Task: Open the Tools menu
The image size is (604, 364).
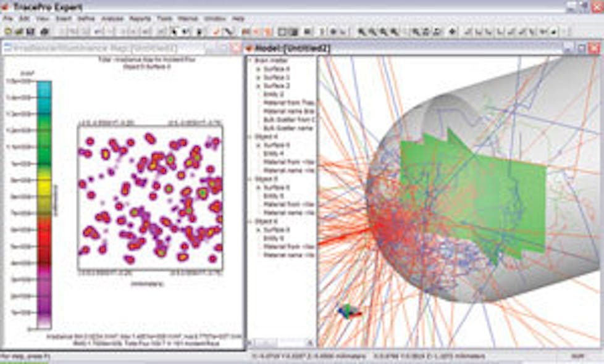Action: [164, 19]
